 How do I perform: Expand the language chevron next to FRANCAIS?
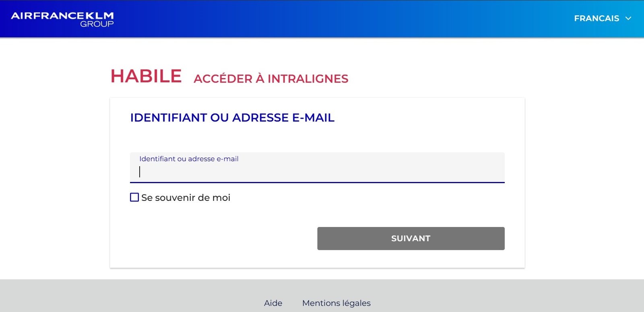628,18
